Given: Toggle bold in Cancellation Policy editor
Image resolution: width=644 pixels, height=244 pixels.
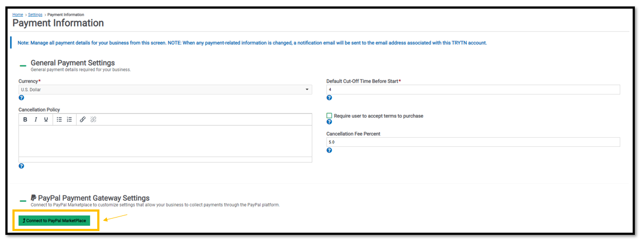Looking at the screenshot, I should click(x=25, y=120).
